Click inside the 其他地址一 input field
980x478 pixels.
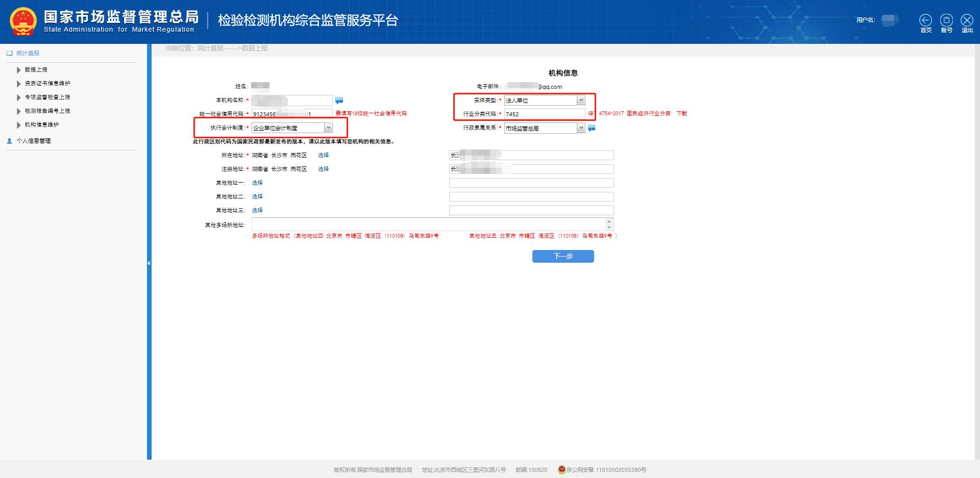[x=531, y=182]
